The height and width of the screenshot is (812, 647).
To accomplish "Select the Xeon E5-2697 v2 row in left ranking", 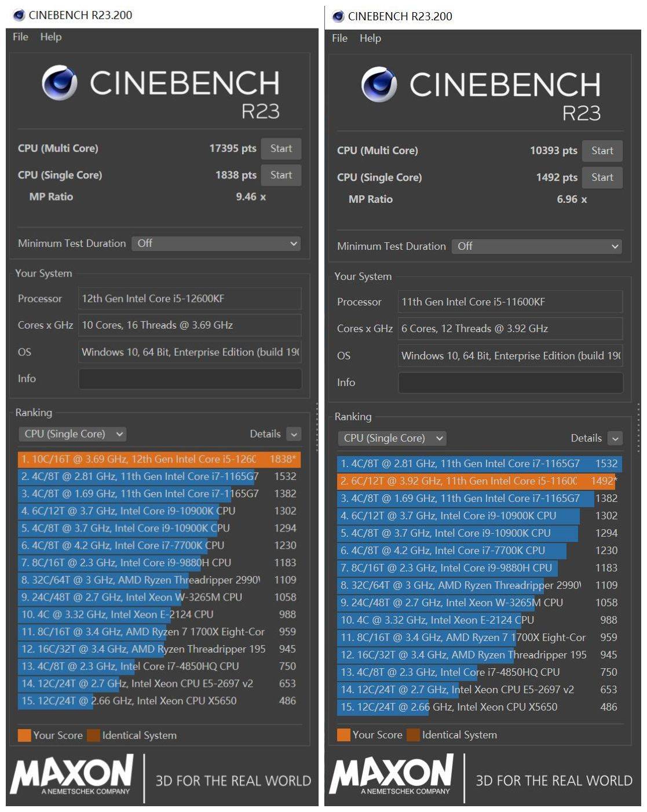I will click(159, 683).
